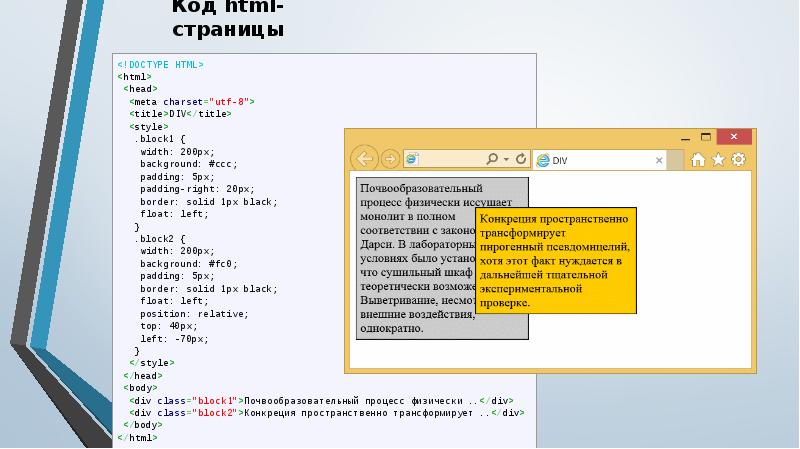The height and width of the screenshot is (449, 800).
Task: Click the 'position: relative;' code line
Action: pos(194,314)
